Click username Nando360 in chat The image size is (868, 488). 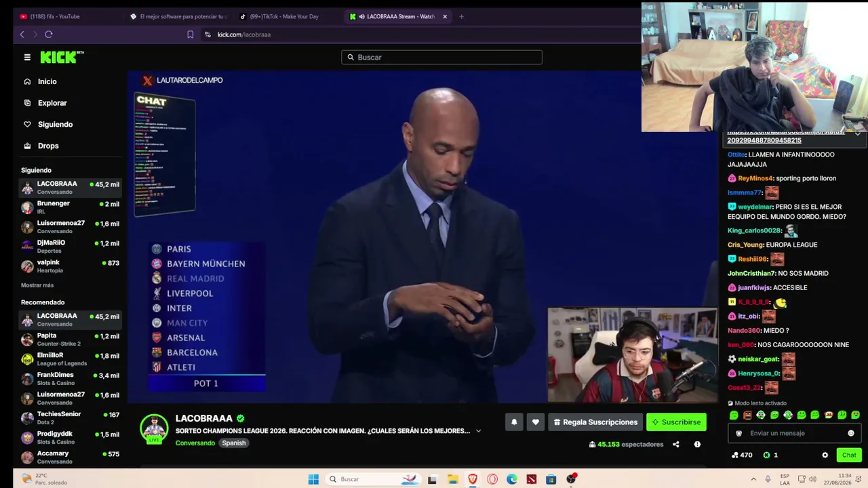coord(744,331)
